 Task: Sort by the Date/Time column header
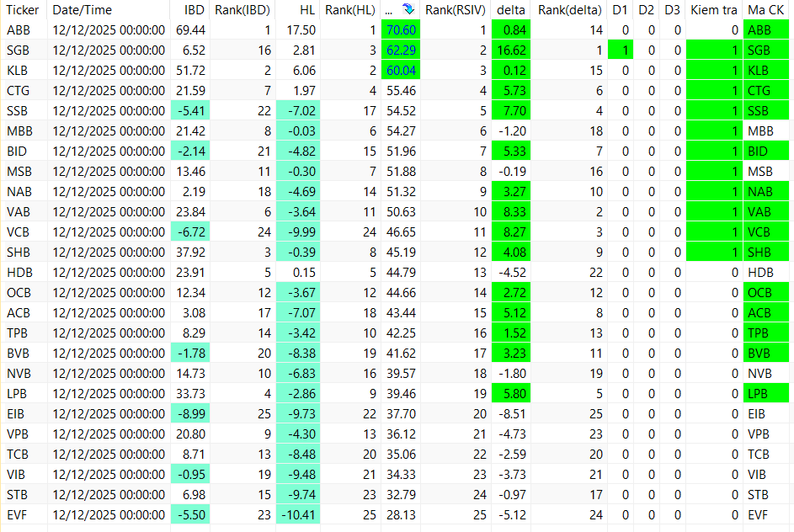pos(83,9)
